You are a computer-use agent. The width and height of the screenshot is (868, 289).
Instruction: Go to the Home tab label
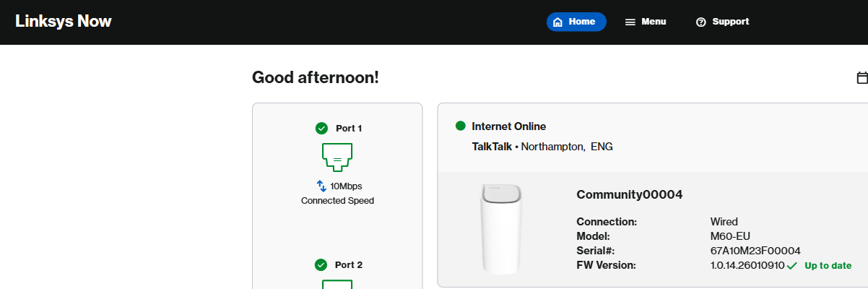tap(582, 22)
